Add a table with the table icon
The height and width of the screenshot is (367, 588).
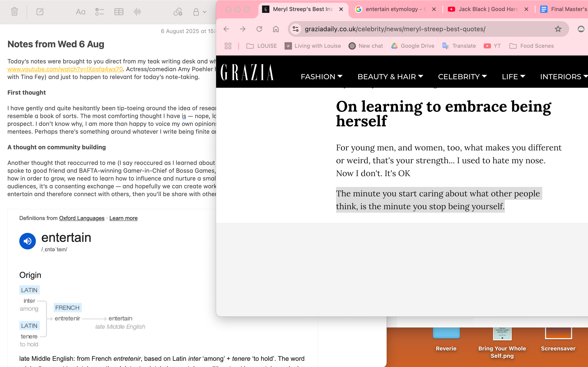[119, 12]
